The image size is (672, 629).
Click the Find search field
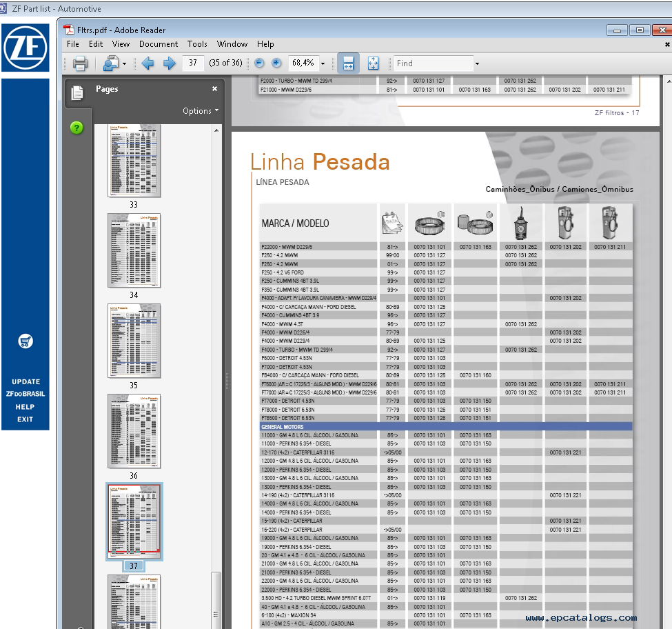pyautogui.click(x=434, y=63)
